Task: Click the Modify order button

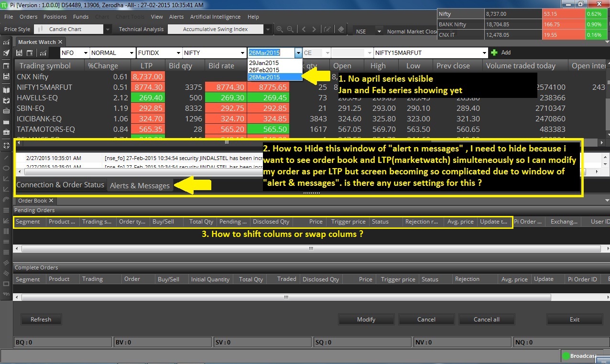Action: pyautogui.click(x=366, y=320)
